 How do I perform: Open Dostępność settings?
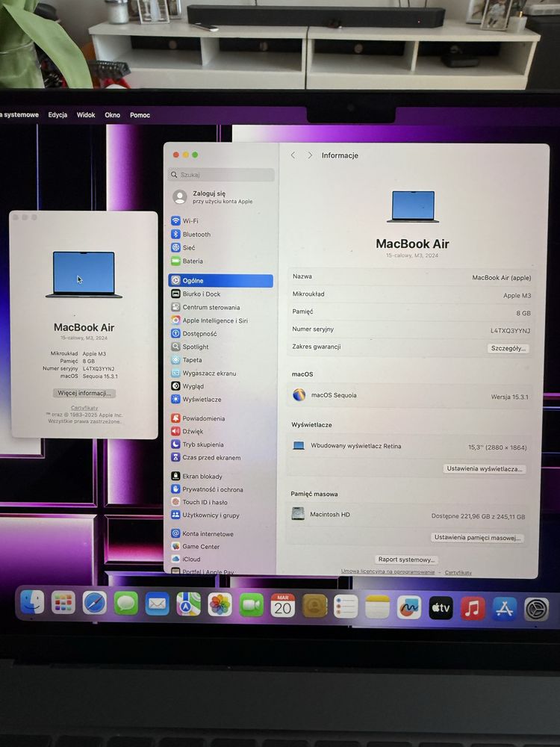(x=194, y=333)
